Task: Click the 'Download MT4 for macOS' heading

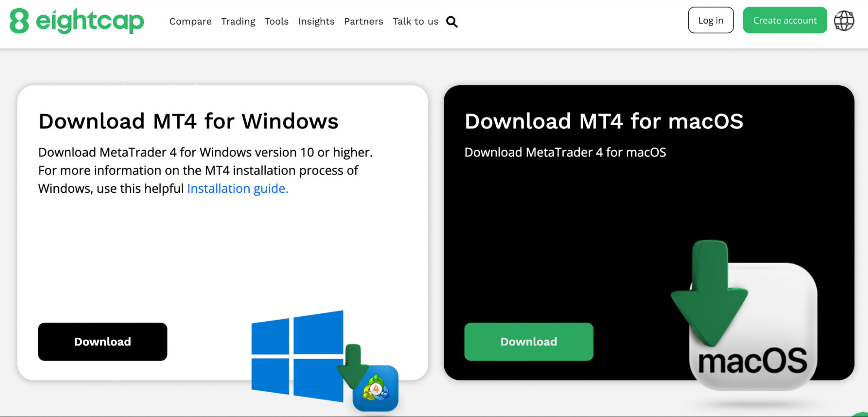Action: pyautogui.click(x=604, y=121)
